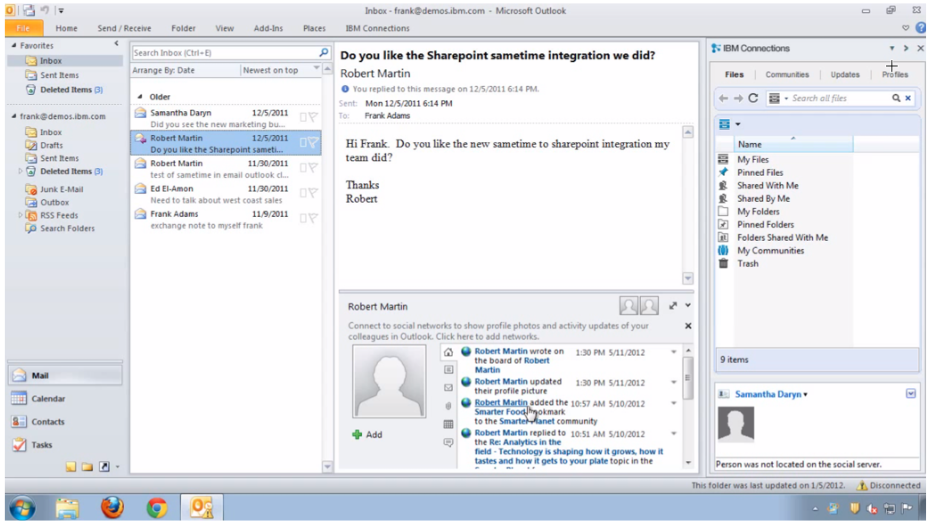
Task: Open the IBM Connections pane options dropdown
Action: [x=891, y=48]
